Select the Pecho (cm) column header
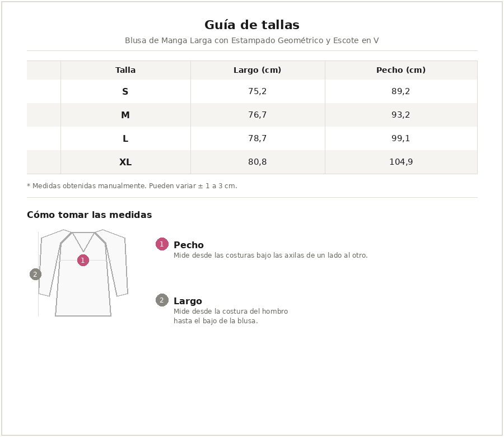This screenshot has height=437, width=504. pos(400,70)
